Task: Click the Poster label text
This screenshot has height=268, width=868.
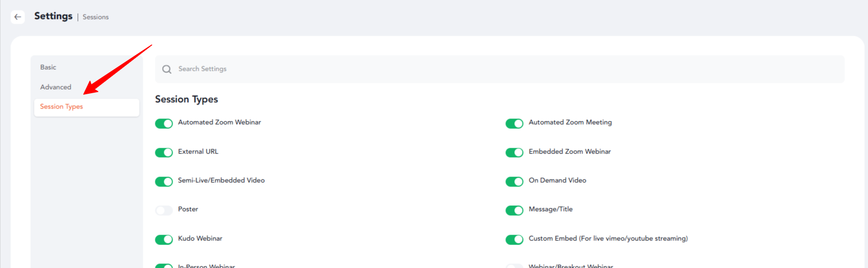Action: 188,209
